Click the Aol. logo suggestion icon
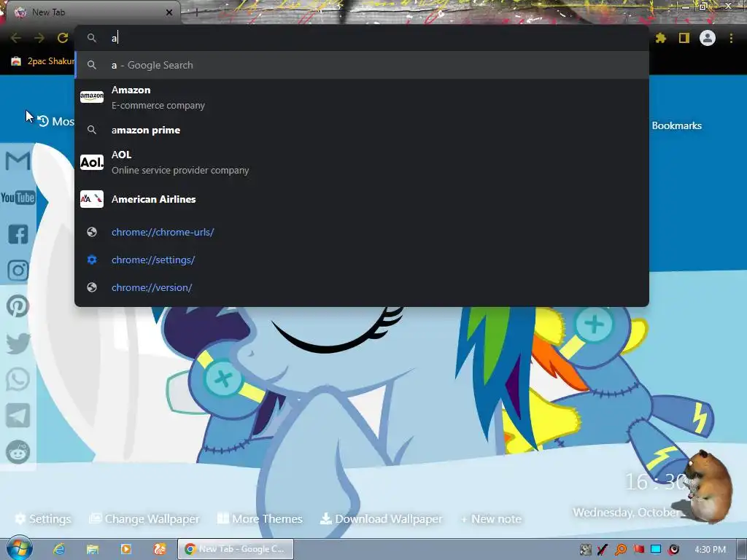Screen dimensions: 747x560 (92, 163)
